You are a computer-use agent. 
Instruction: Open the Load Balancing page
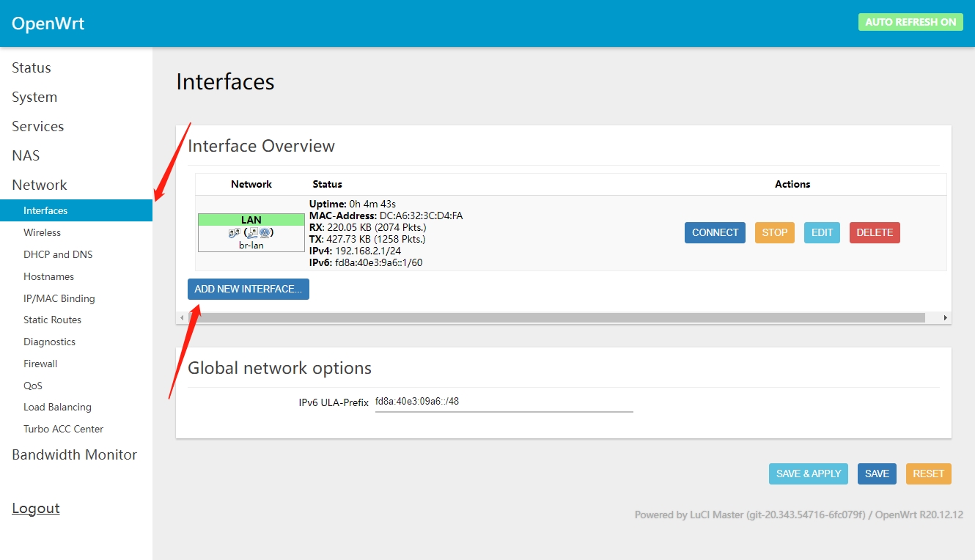click(x=57, y=407)
